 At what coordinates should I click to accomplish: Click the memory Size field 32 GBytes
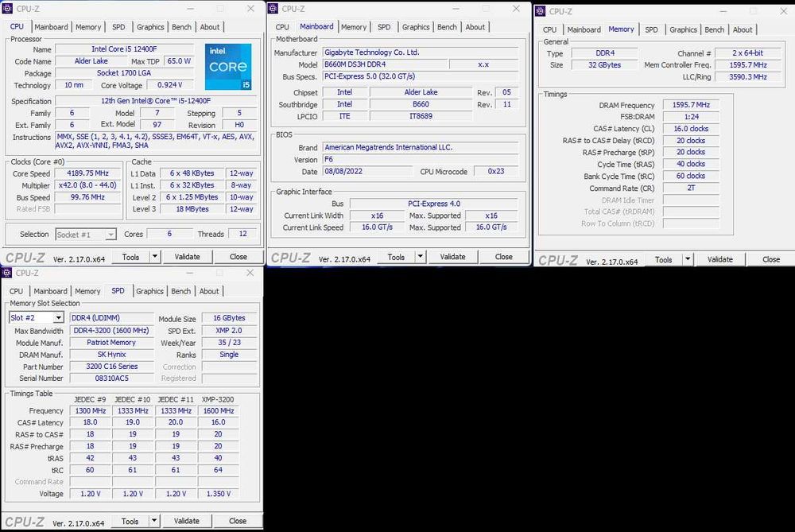pyautogui.click(x=604, y=65)
